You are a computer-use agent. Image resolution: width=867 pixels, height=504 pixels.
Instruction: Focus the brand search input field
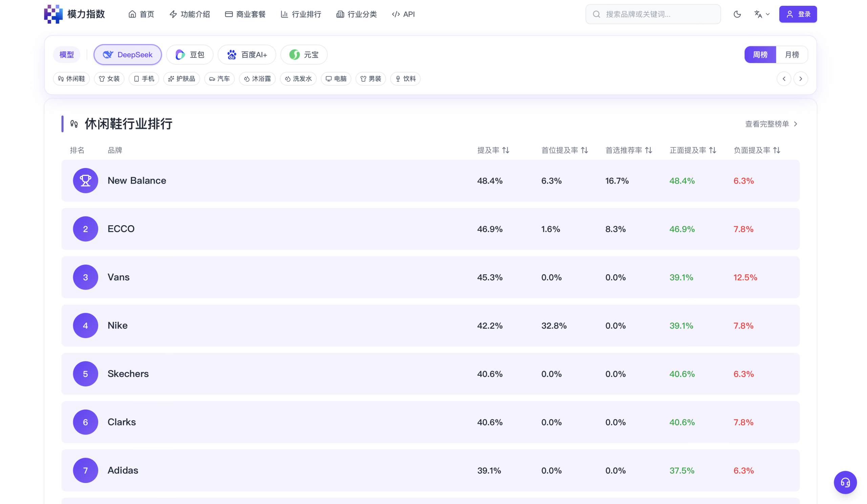tap(653, 14)
